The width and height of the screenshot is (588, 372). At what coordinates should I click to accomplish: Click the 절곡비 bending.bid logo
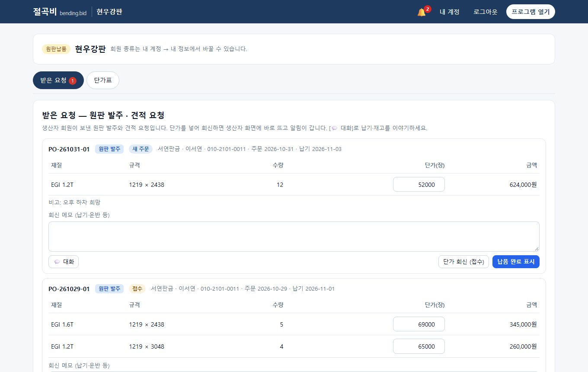pyautogui.click(x=60, y=12)
